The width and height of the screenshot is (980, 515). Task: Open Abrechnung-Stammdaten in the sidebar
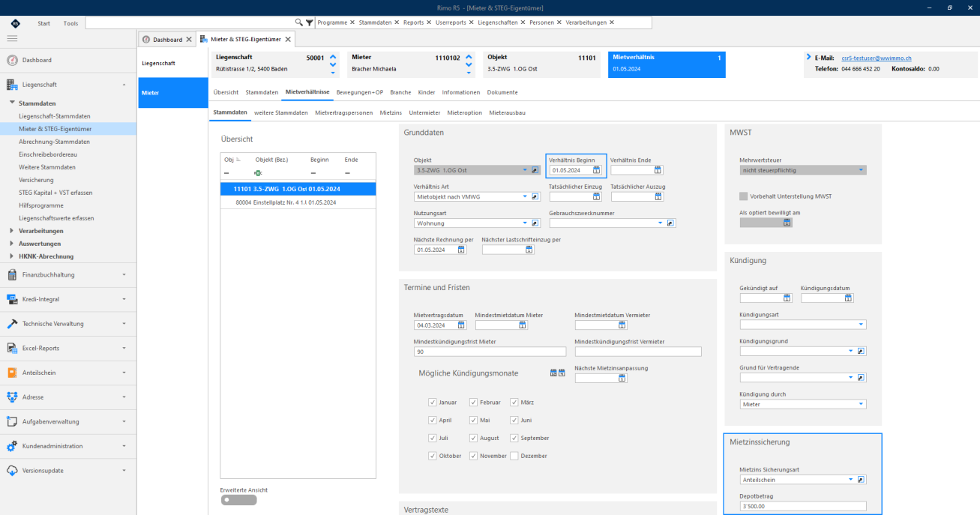click(55, 142)
